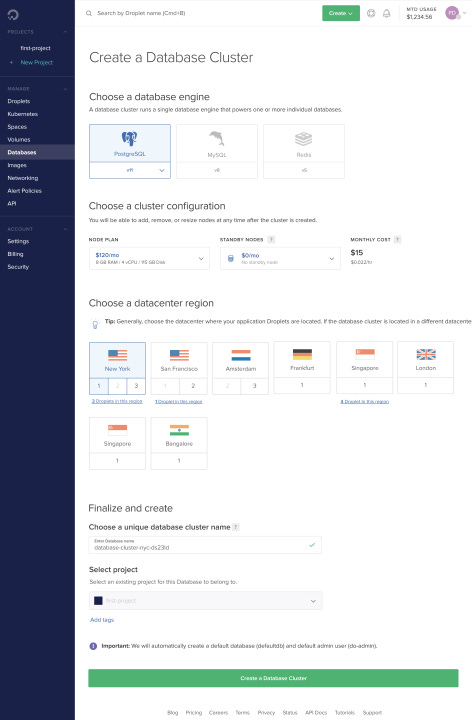Open the Standby Nodes $0/mo dropdown

pos(281,259)
